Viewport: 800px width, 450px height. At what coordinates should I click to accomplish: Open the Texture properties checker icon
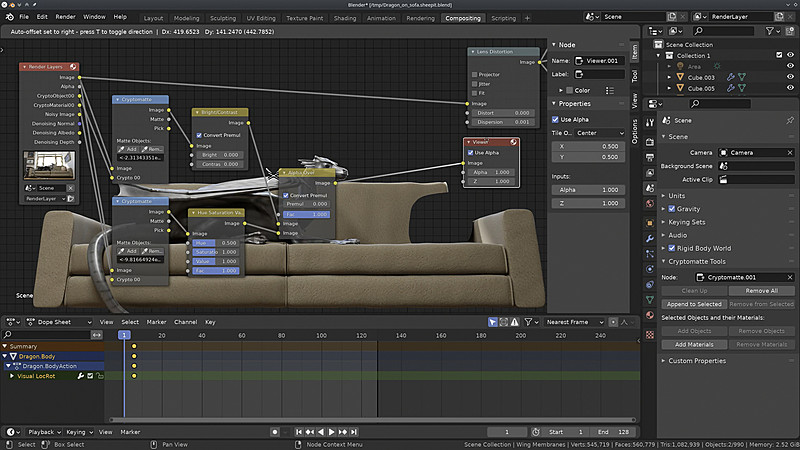pos(650,335)
